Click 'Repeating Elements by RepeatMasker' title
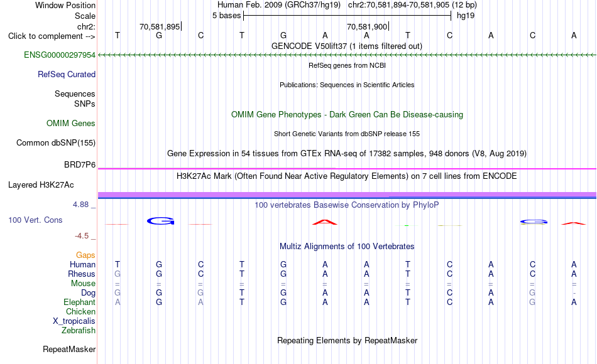 [x=347, y=340]
